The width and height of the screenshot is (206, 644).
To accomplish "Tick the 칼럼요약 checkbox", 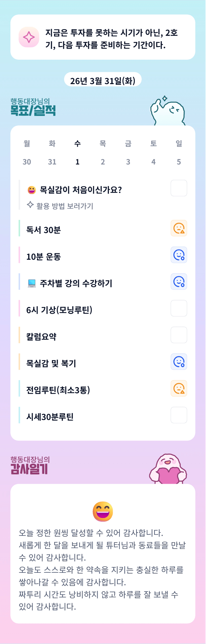I will click(179, 335).
